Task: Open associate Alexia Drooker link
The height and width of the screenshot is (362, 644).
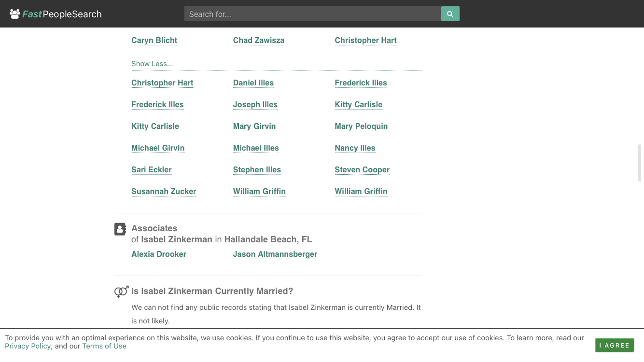Action: tap(159, 254)
